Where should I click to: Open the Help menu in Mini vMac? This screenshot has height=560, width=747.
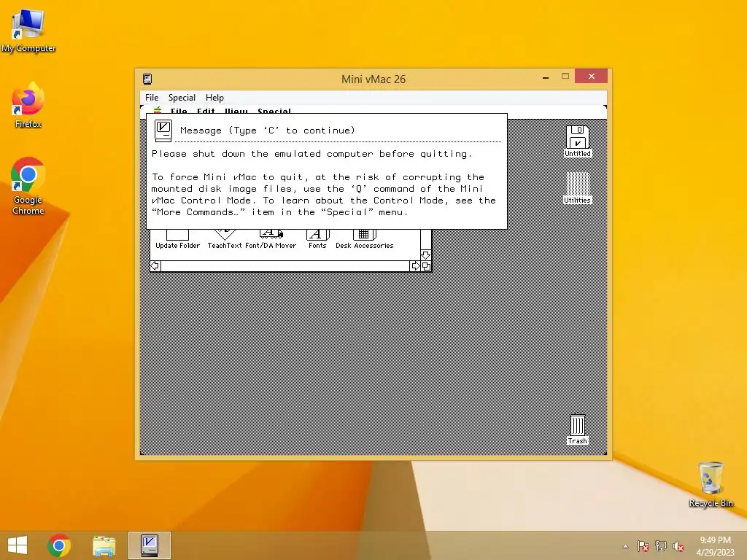(214, 98)
